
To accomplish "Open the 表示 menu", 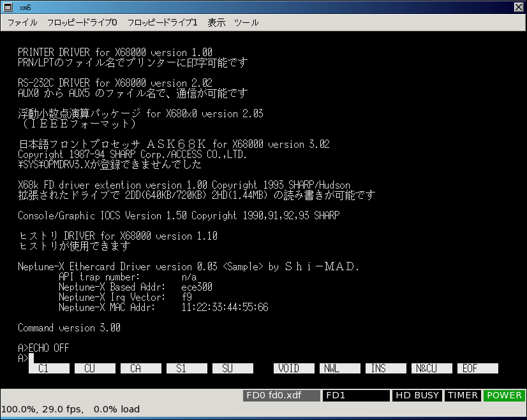I will click(216, 23).
